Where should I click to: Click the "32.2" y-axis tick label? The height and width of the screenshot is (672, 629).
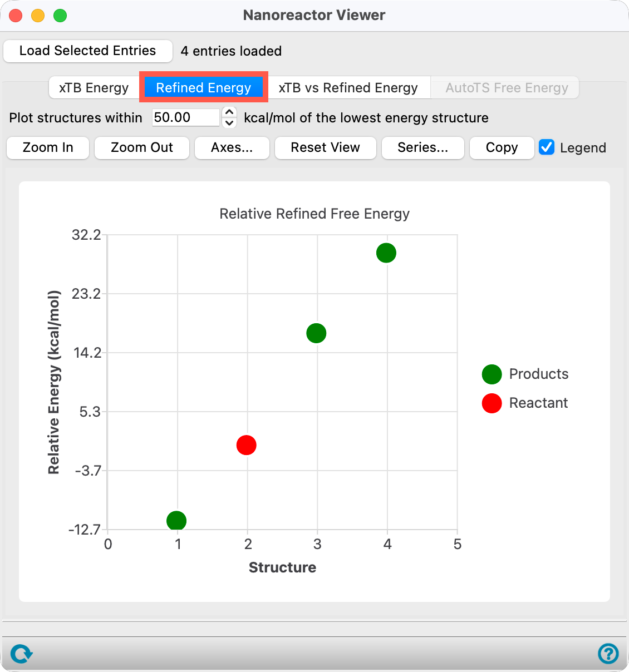pos(86,235)
